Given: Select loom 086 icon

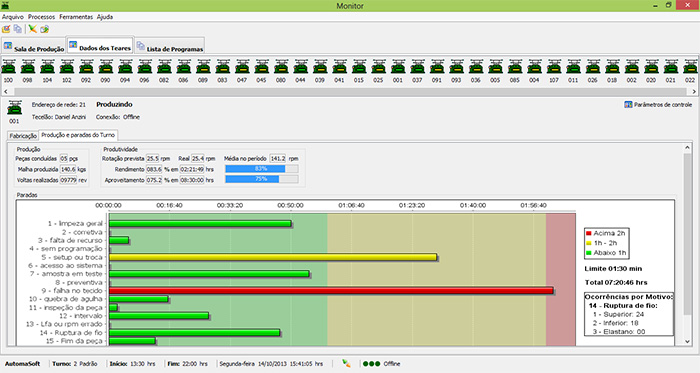Looking at the screenshot, I should pyautogui.click(x=184, y=67).
